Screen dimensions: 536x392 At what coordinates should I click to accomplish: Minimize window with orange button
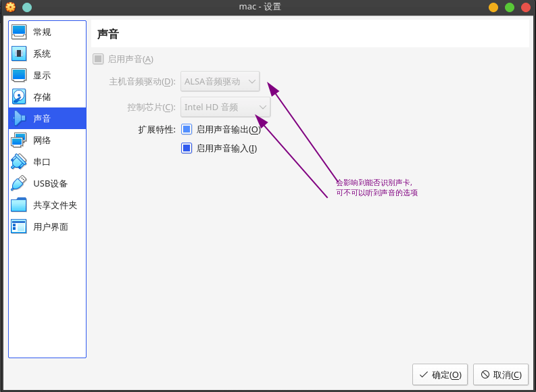[x=493, y=7]
